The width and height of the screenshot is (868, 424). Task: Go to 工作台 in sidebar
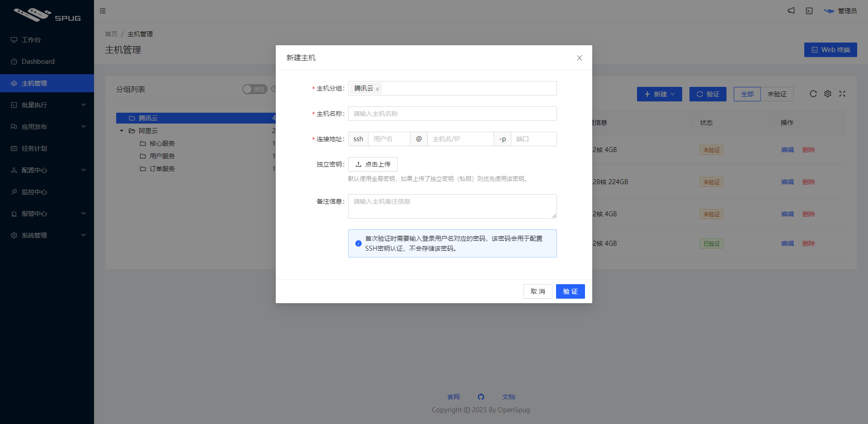click(47, 40)
